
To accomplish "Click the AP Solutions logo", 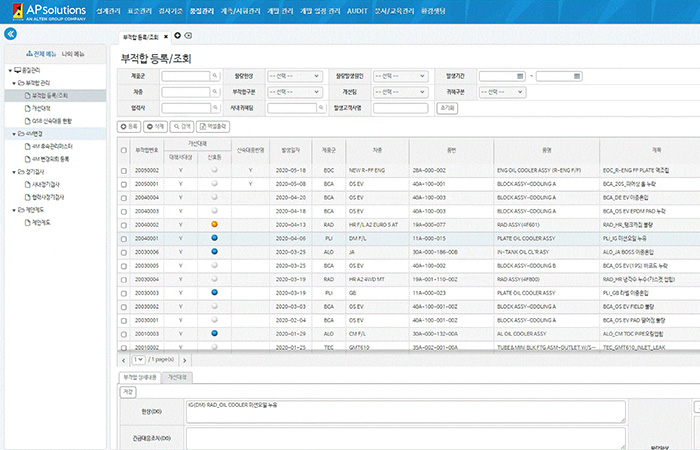I will (x=48, y=12).
